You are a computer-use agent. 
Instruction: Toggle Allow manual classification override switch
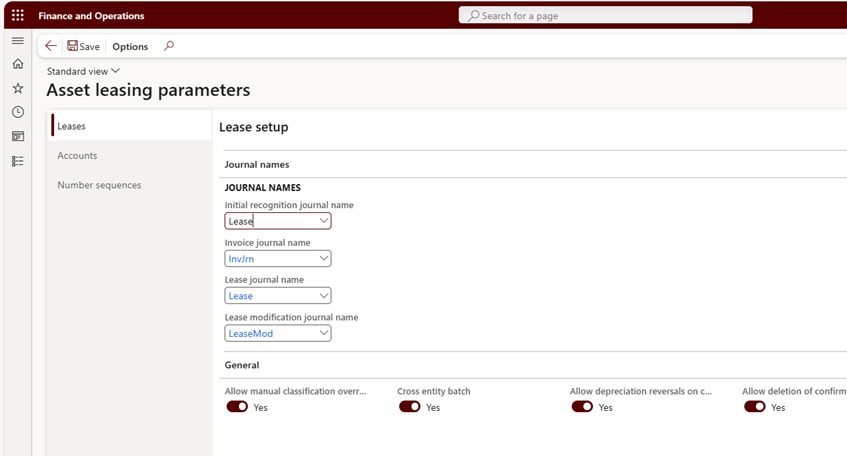click(237, 406)
